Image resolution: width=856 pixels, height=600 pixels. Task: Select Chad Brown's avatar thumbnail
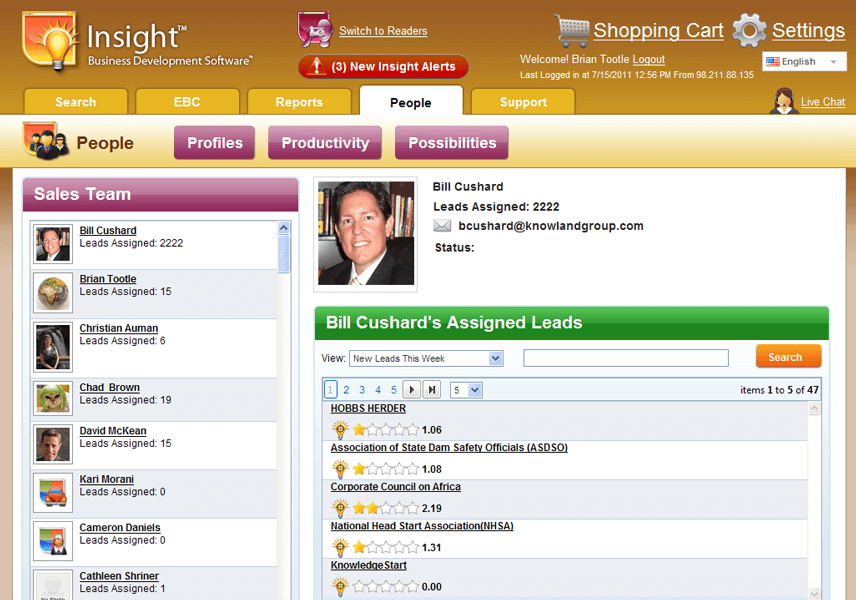53,398
